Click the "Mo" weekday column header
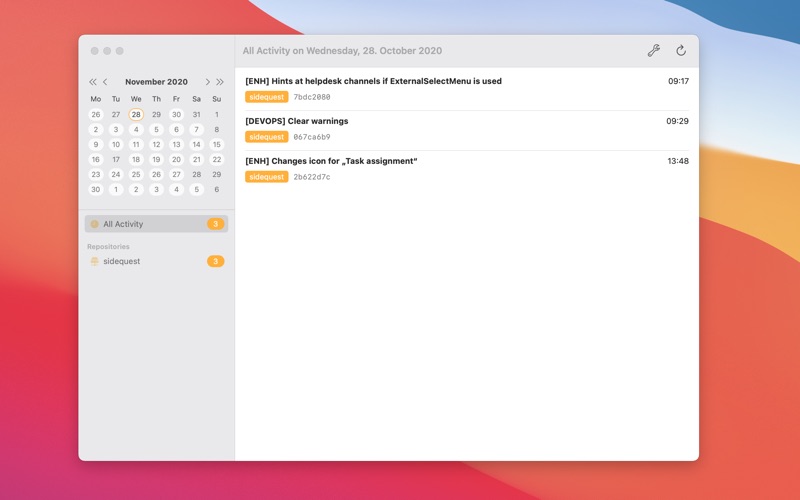This screenshot has height=500, width=800. click(x=95, y=99)
